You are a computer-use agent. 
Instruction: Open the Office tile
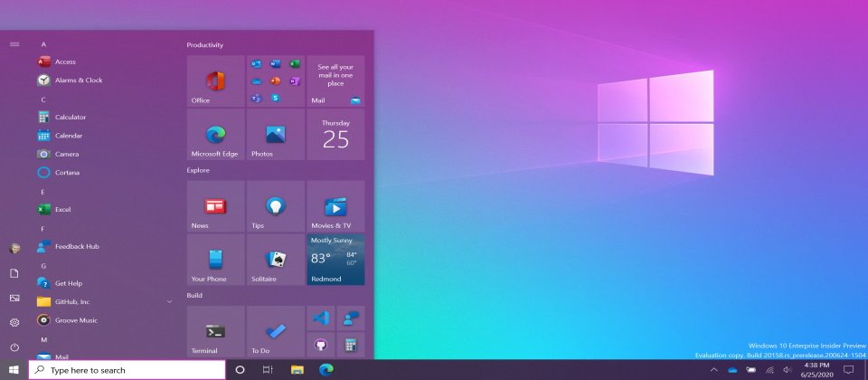click(x=215, y=81)
